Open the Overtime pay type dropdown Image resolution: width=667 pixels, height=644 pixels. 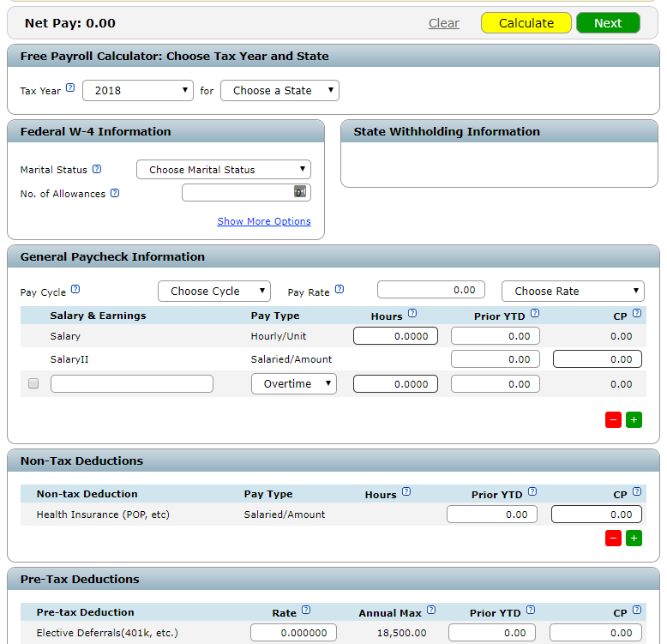coord(294,383)
